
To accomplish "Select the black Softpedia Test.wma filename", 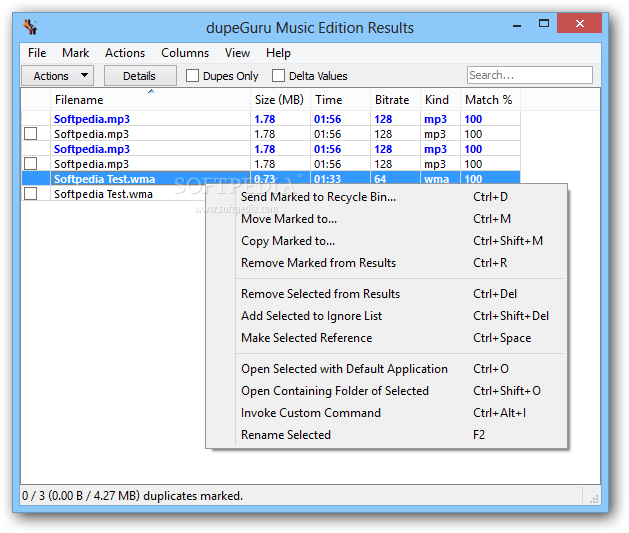I will (103, 194).
